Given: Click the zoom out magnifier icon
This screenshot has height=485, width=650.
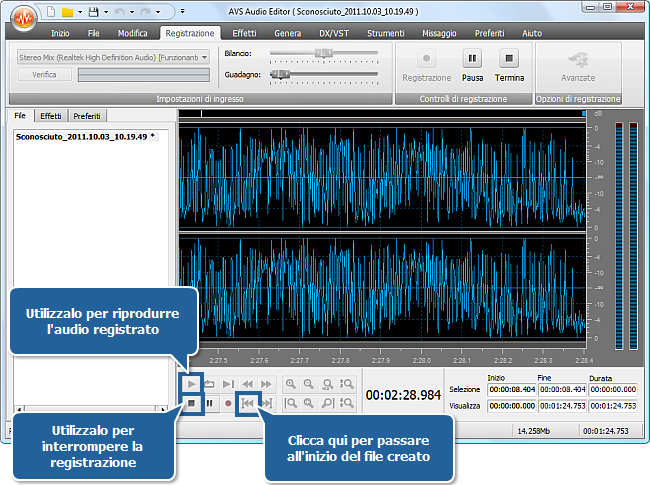Looking at the screenshot, I should (x=310, y=384).
